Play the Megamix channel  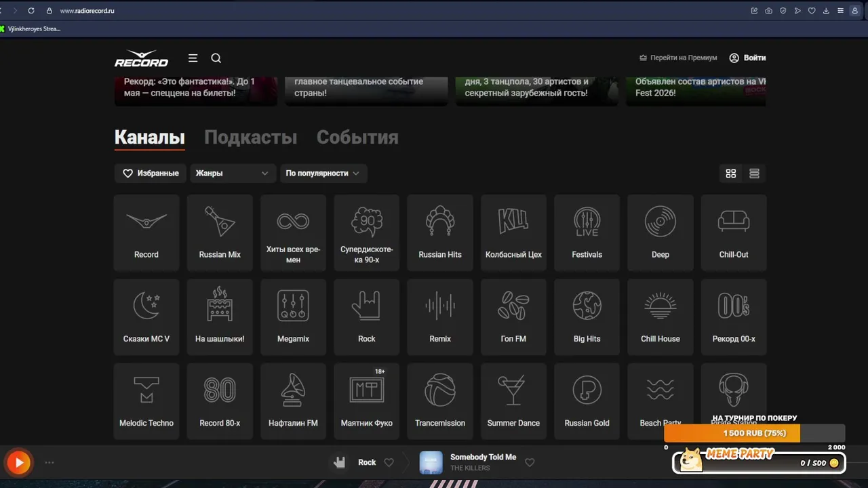(x=293, y=317)
